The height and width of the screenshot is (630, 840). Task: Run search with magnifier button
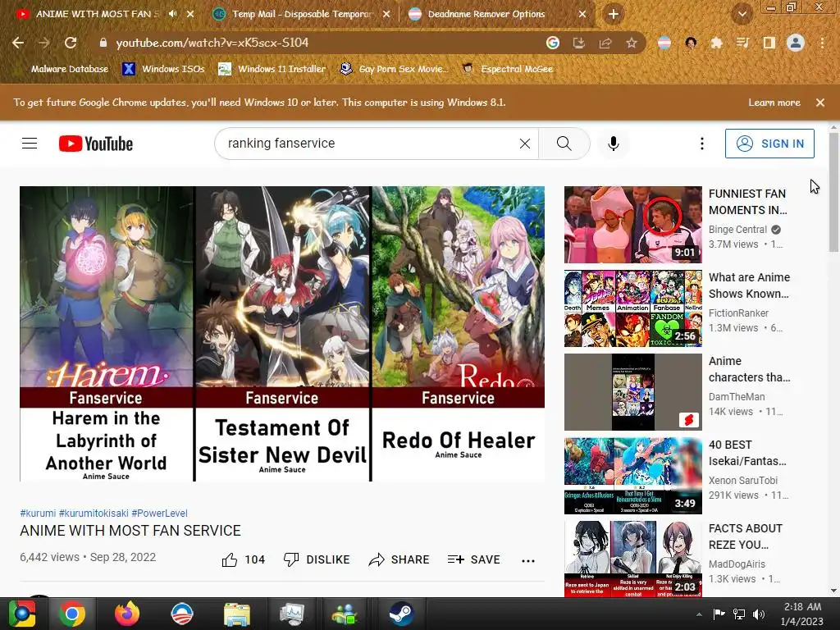coord(564,144)
